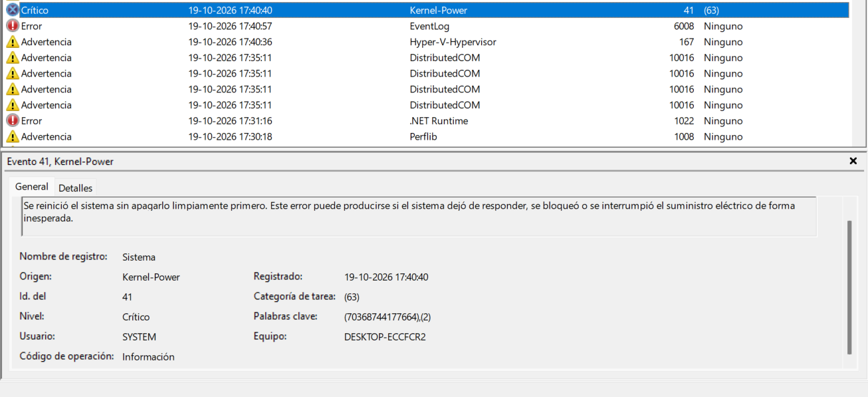Select the ".NET Runtime" source cell
The image size is (868, 397).
439,121
